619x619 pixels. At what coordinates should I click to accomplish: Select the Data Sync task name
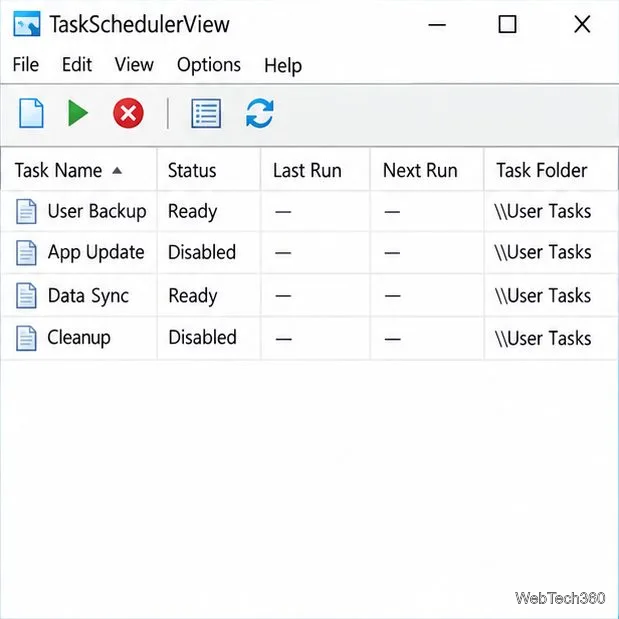point(88,296)
